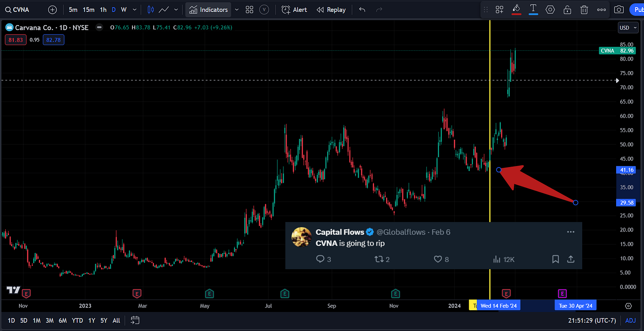Expand the time interval dropdown chevron
The image size is (644, 331).
coord(134,10)
